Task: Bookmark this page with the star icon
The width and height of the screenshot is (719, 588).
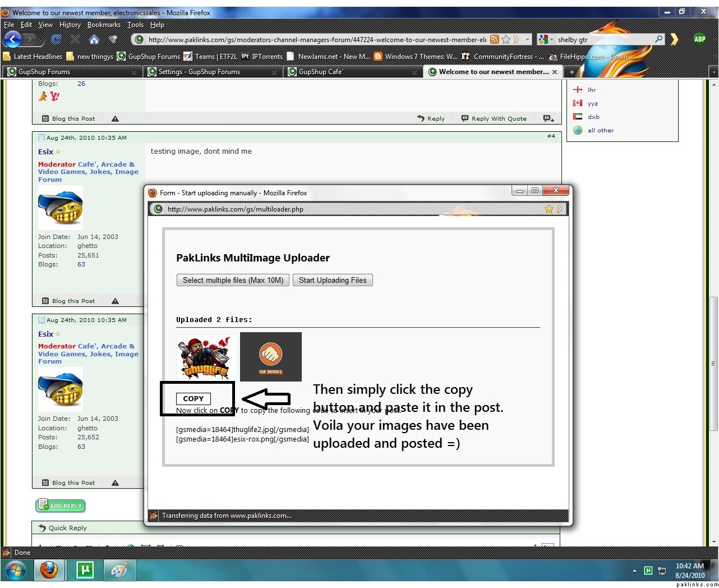Action: click(506, 39)
